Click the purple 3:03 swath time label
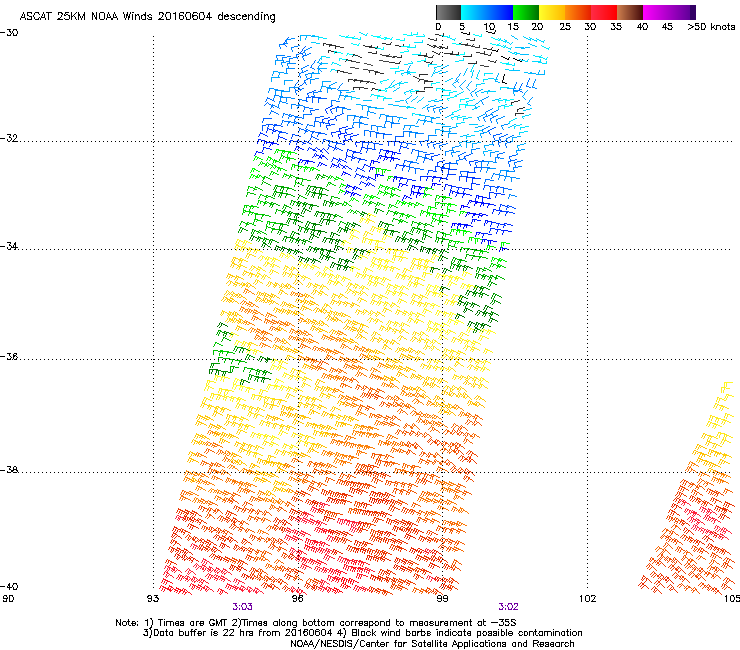Image resolution: width=740 pixels, height=650 pixels. (x=242, y=607)
